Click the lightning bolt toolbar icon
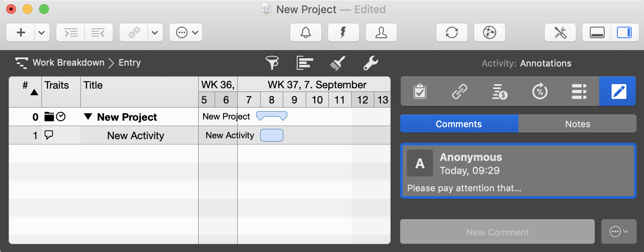This screenshot has width=644, height=252. [x=344, y=32]
